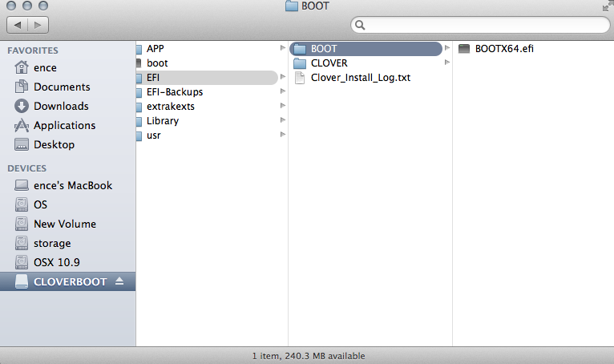Click the FAVORITES section header
This screenshot has width=614, height=364.
[33, 51]
